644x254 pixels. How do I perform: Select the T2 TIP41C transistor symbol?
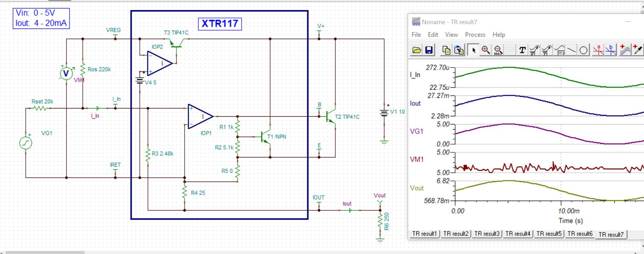[331, 117]
